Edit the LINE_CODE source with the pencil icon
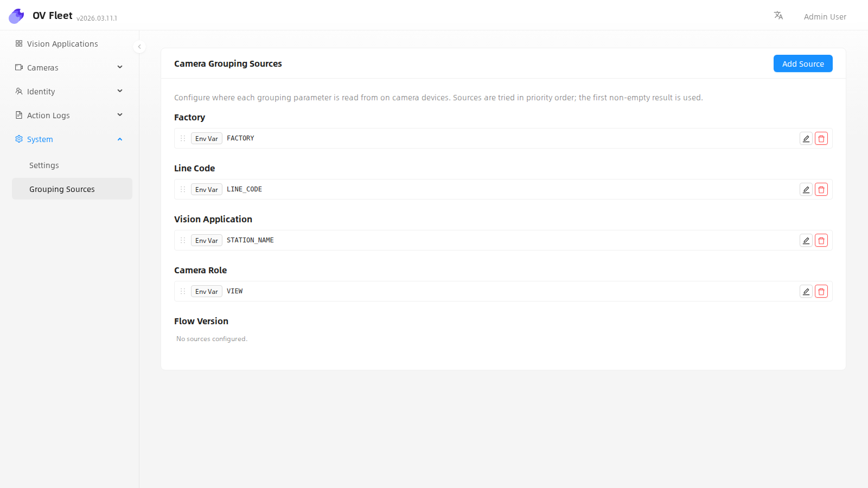Screen dimensions: 868x488 tap(806, 190)
